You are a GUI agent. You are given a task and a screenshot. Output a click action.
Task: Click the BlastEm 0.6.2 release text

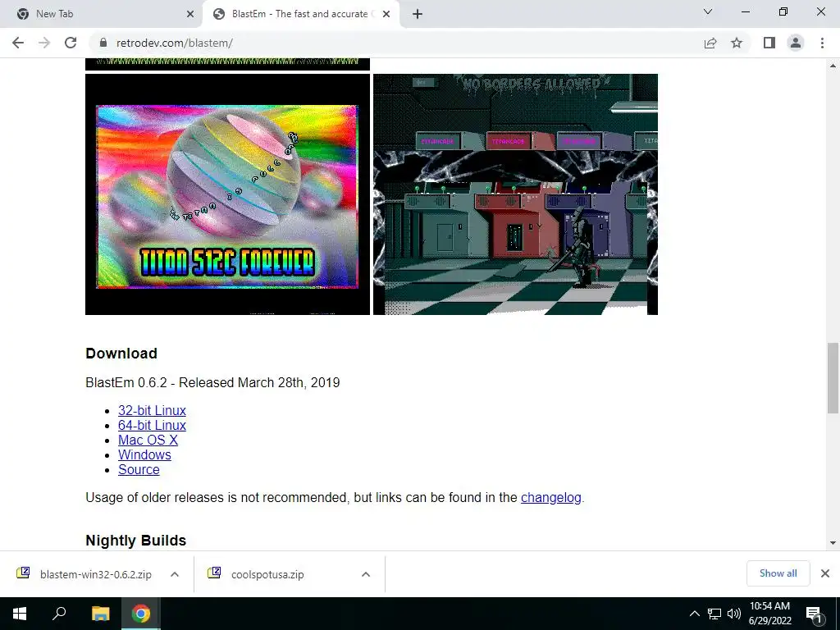[212, 382]
